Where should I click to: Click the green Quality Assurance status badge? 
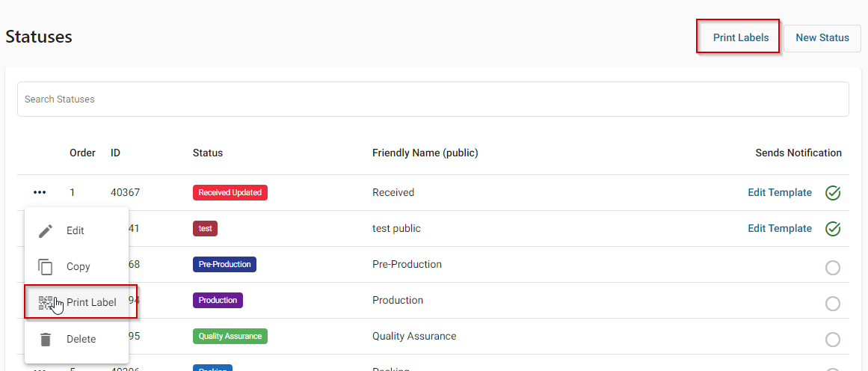coord(230,336)
